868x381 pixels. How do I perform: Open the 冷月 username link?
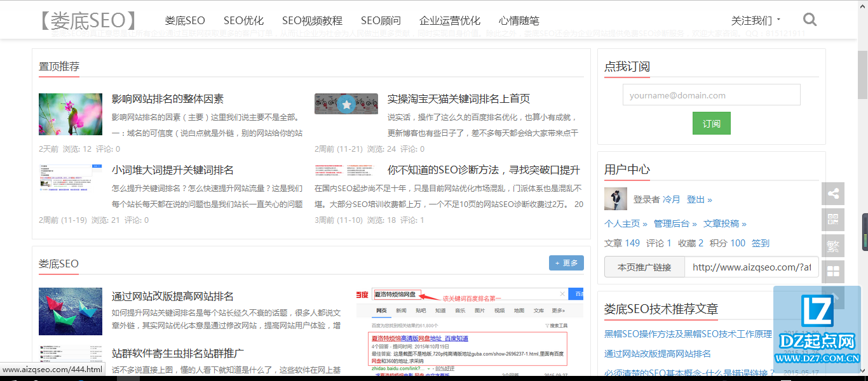(x=672, y=199)
